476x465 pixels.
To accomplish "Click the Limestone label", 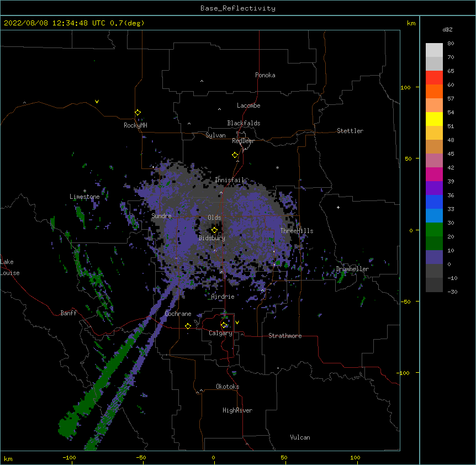I will tap(84, 197).
